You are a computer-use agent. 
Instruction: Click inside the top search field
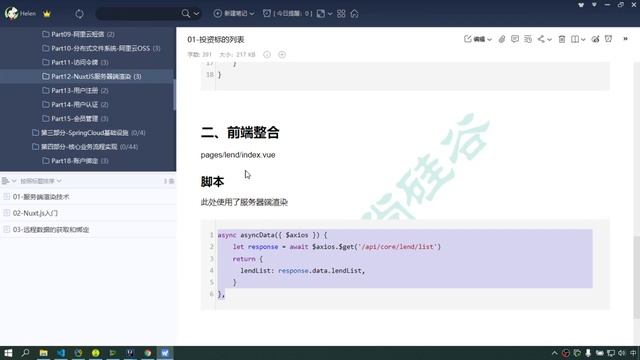click(139, 13)
